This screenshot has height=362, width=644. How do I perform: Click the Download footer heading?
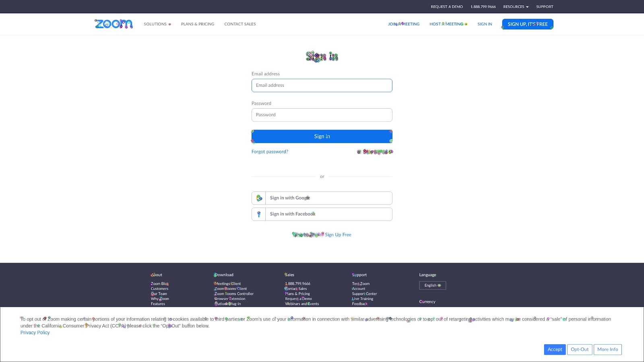(224, 275)
